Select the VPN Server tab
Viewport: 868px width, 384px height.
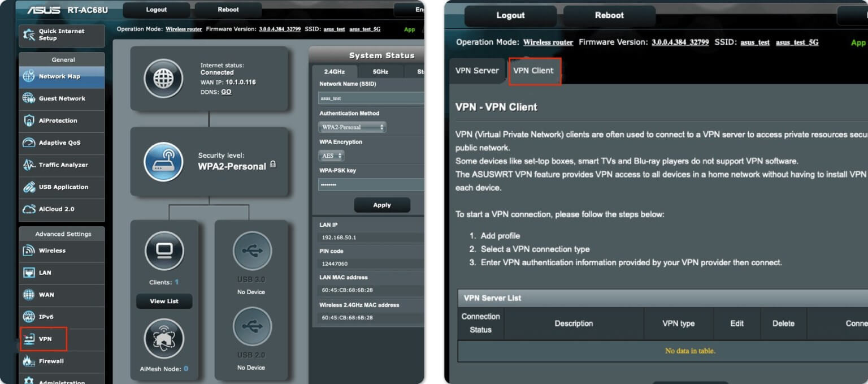[478, 71]
